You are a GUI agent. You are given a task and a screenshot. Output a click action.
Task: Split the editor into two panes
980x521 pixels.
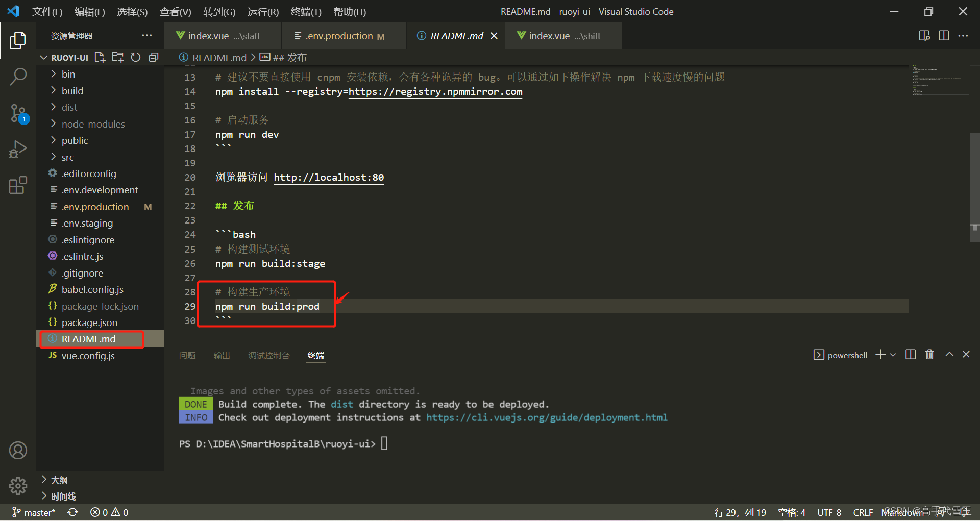[943, 36]
